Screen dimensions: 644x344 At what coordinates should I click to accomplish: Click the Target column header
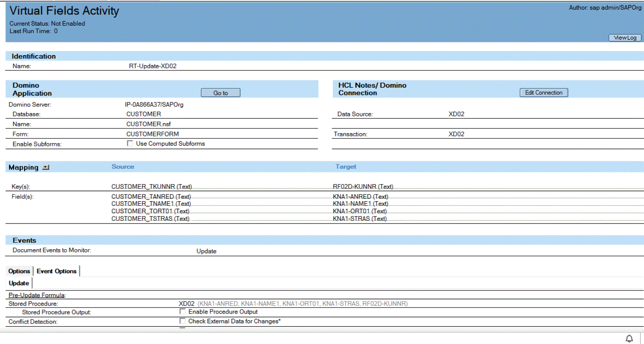coord(346,166)
